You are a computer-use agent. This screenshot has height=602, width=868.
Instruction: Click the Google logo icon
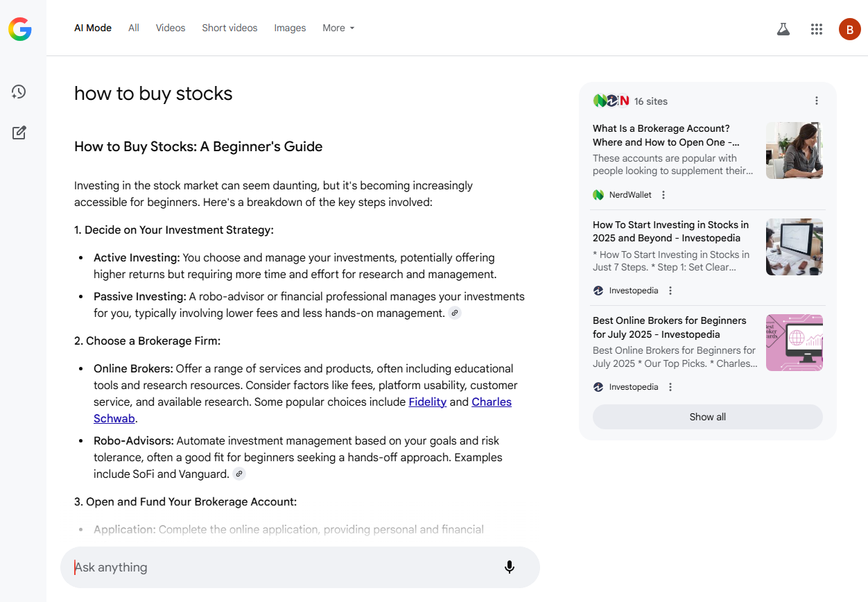click(19, 28)
